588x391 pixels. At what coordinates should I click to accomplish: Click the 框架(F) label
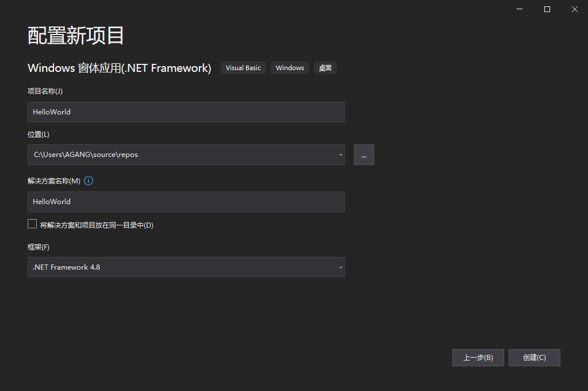point(39,247)
